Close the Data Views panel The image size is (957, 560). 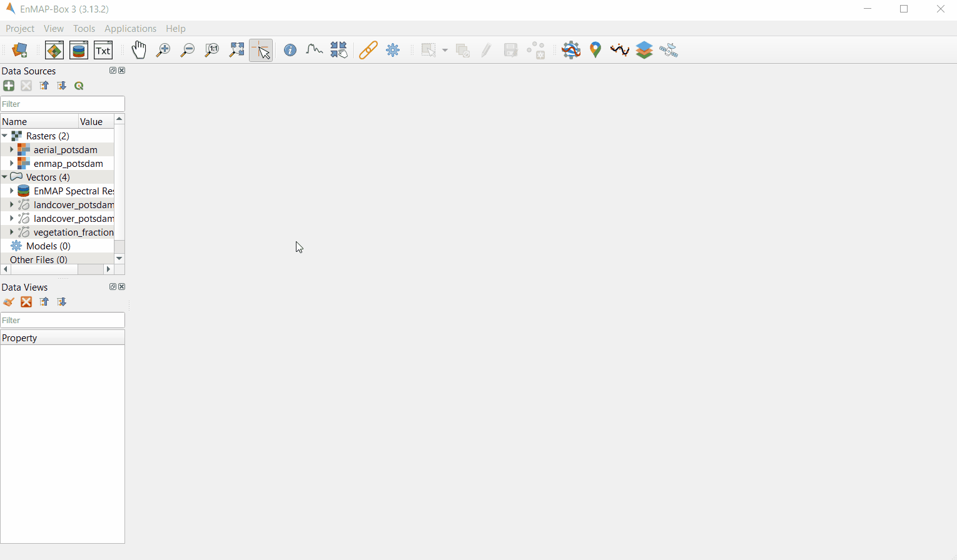point(121,287)
